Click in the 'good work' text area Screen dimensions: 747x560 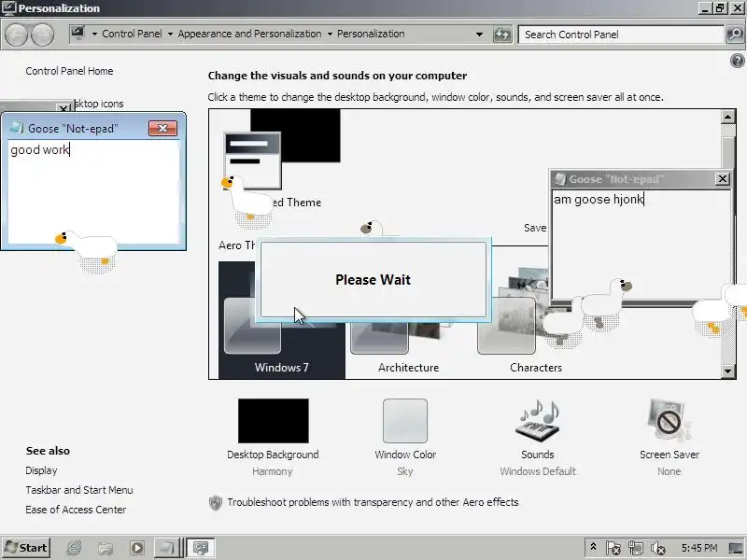[x=93, y=191]
